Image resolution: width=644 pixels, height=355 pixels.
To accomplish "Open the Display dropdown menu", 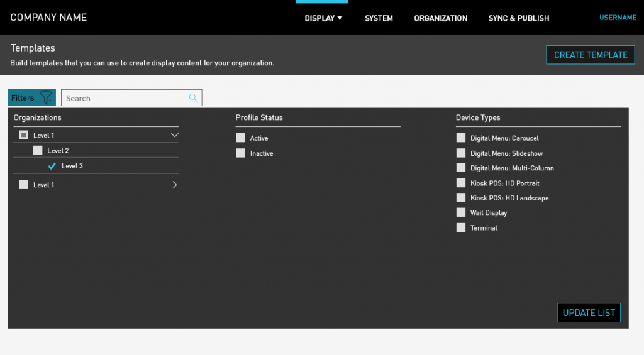I will click(323, 18).
